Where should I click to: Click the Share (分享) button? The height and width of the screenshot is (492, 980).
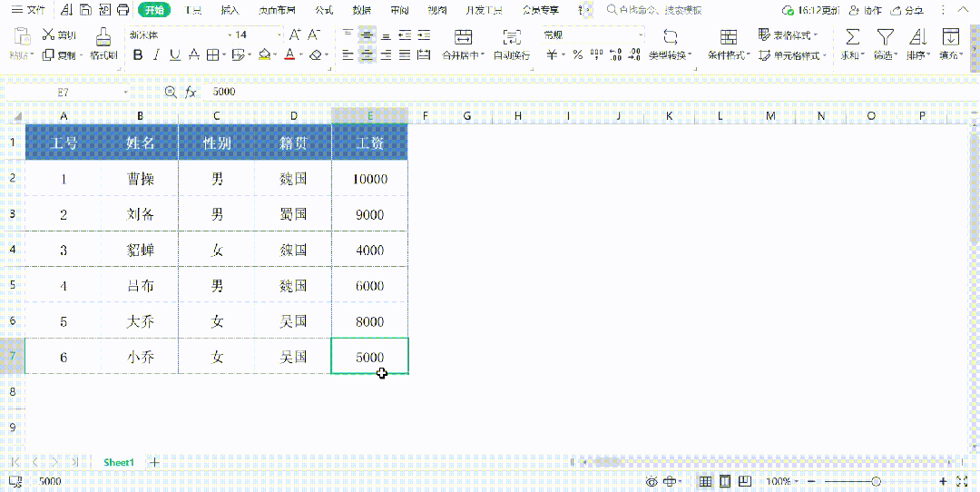(x=907, y=11)
